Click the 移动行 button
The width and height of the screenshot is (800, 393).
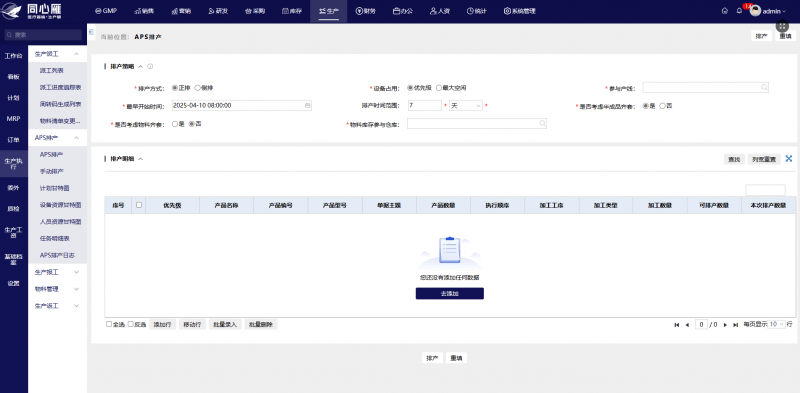tap(192, 325)
